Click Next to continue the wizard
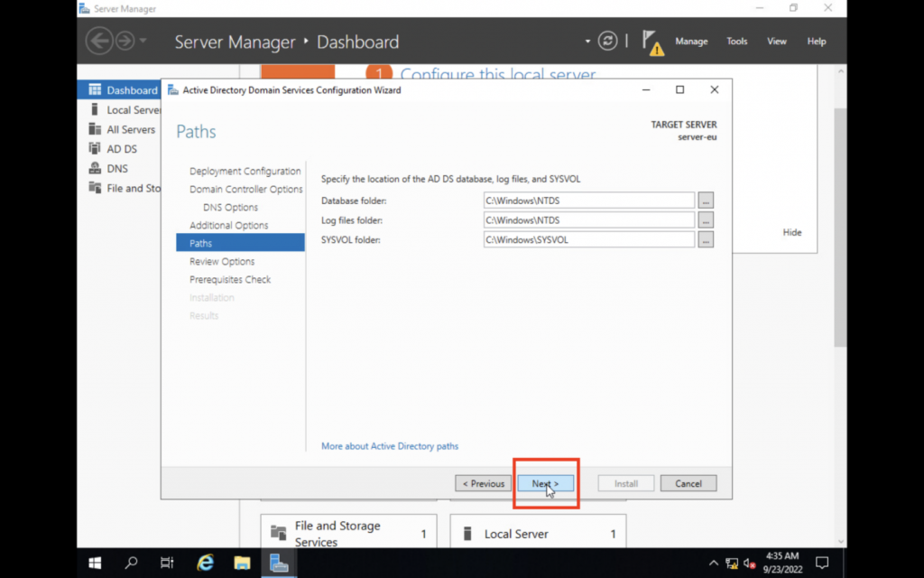 [x=545, y=483]
